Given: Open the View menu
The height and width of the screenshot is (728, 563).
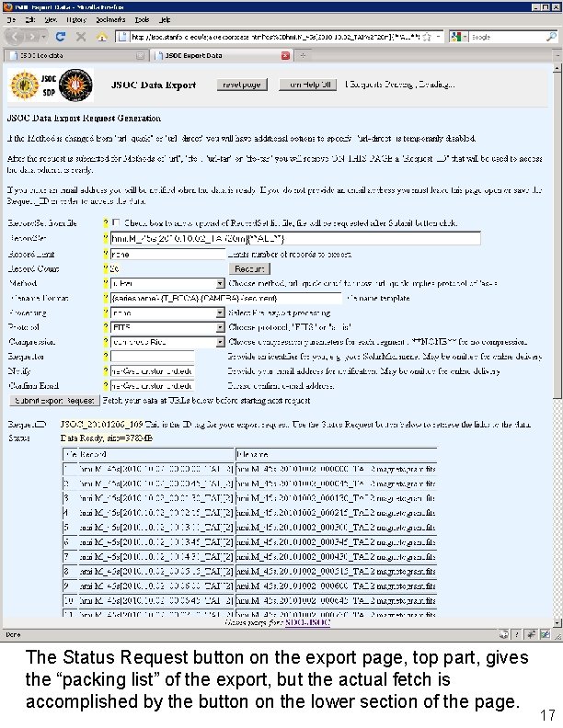Looking at the screenshot, I should [x=51, y=19].
